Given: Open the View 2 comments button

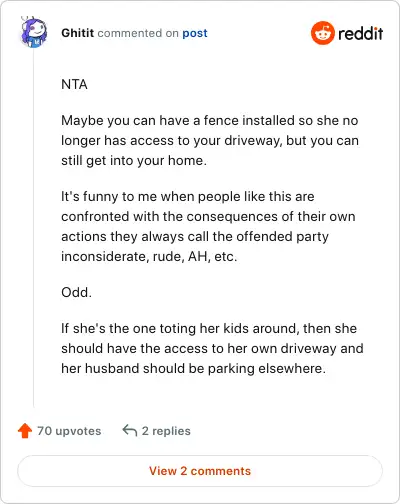Looking at the screenshot, I should pyautogui.click(x=200, y=471).
